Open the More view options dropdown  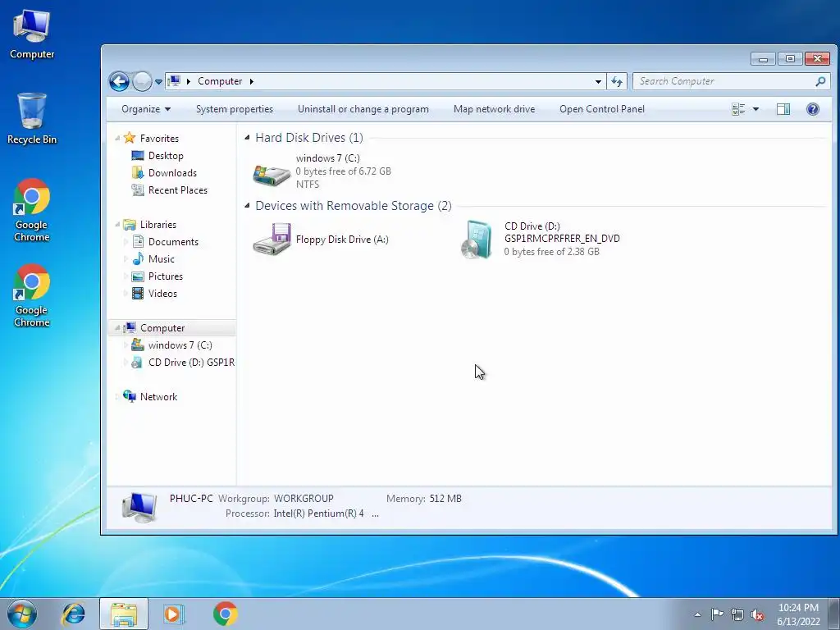(x=756, y=109)
